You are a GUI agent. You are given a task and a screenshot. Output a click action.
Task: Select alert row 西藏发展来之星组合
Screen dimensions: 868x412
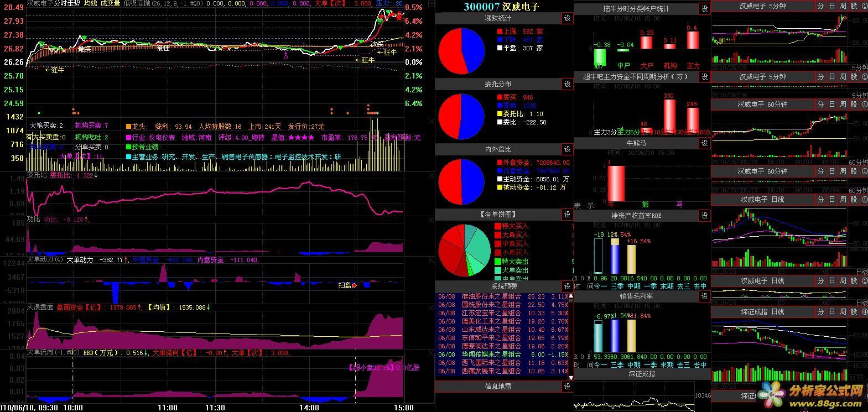click(x=503, y=371)
